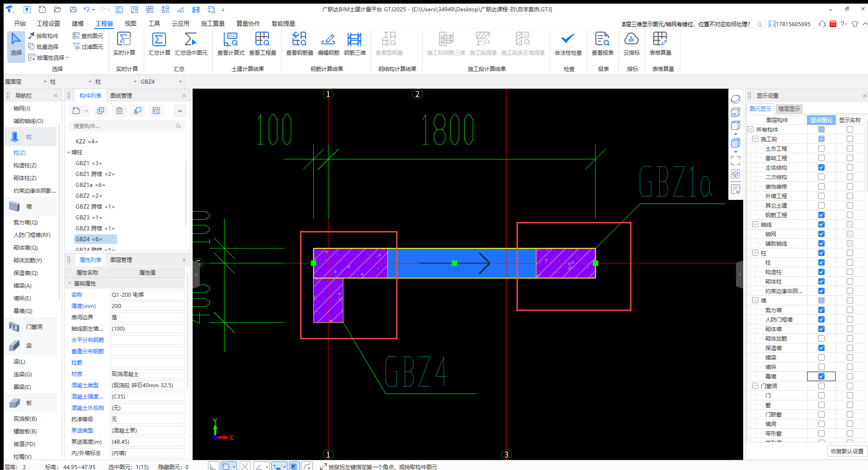Click 厚度 value field 200

pos(147,306)
